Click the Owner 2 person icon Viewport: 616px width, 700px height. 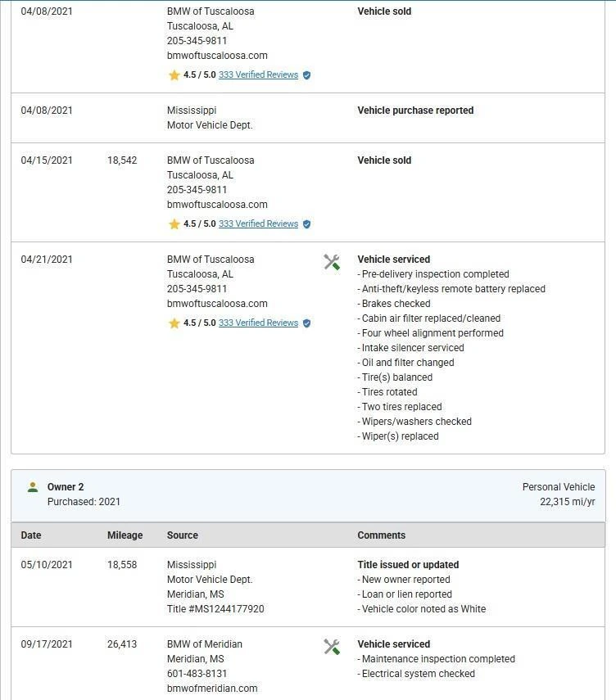tap(33, 487)
